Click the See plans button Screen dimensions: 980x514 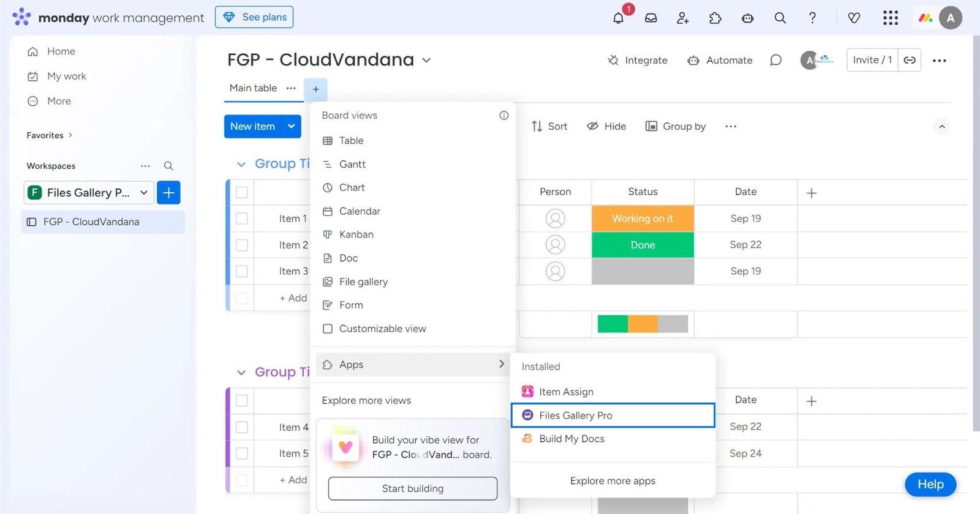click(x=254, y=17)
